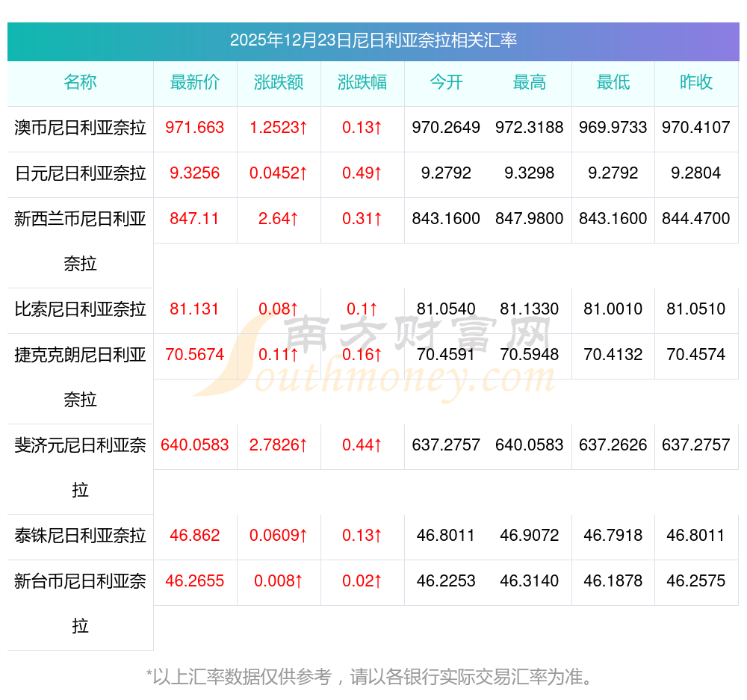
Task: Click the 847.9800 highest price cell
Action: pos(530,219)
